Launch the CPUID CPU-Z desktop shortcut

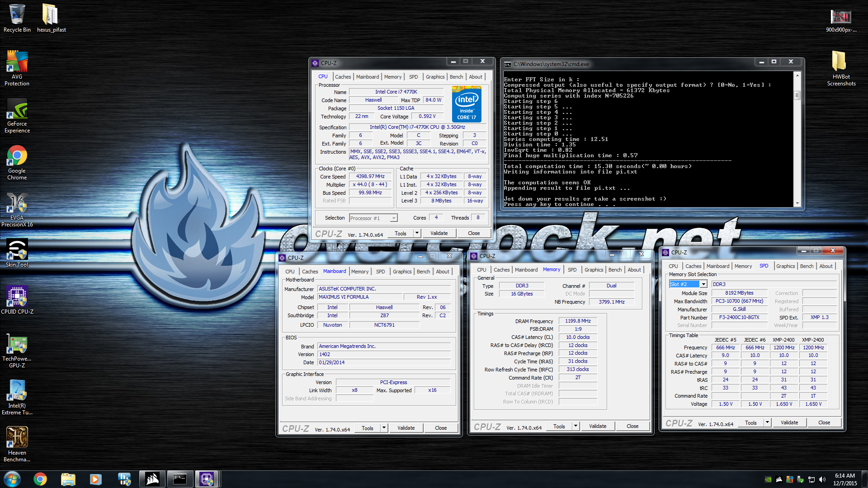[17, 300]
